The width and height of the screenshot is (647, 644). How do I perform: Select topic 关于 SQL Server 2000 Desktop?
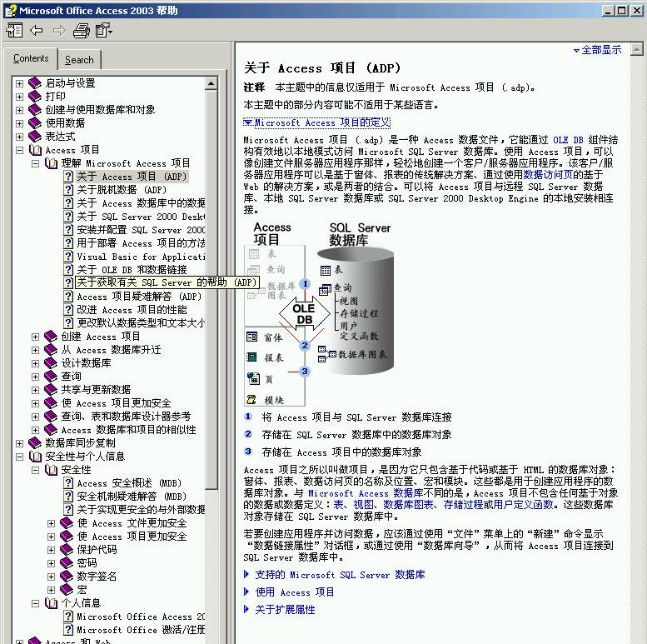141,217
